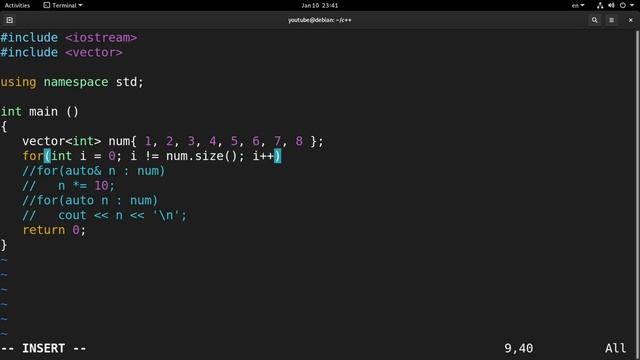Close the terminal window
The image size is (640, 360).
click(x=630, y=20)
